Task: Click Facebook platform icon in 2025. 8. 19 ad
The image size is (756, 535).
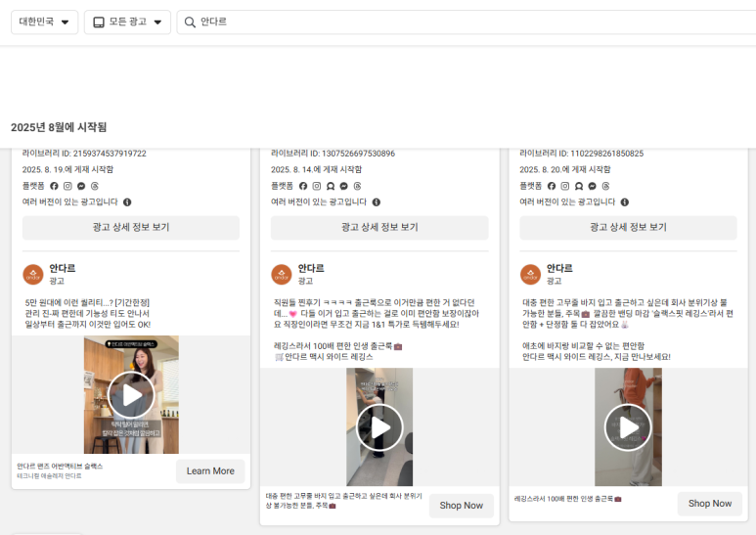Action: click(54, 186)
